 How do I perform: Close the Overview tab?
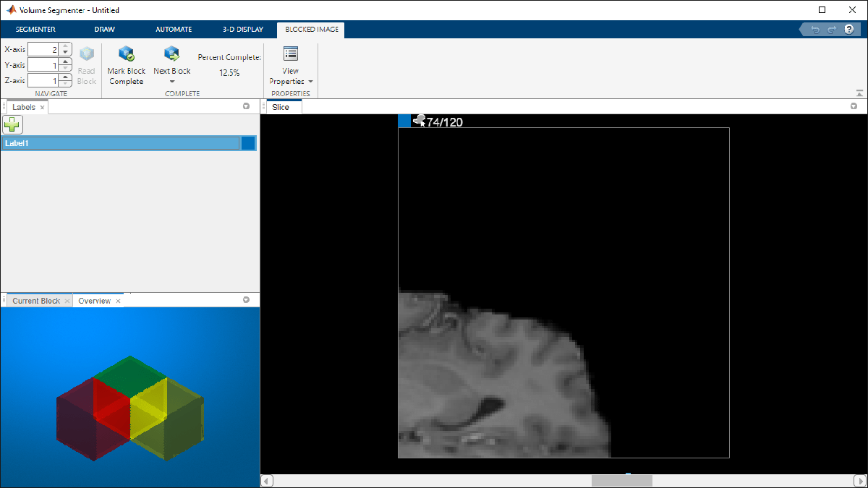(x=119, y=301)
